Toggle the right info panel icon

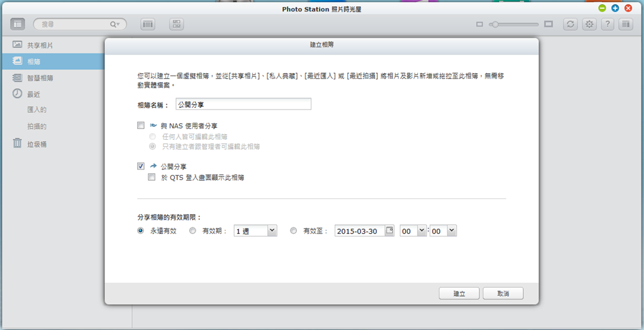[626, 25]
